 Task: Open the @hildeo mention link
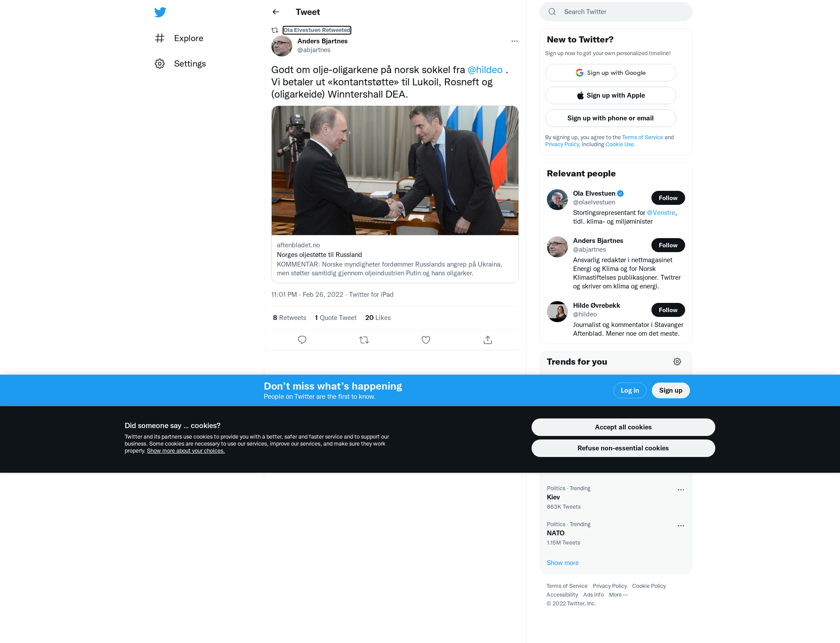click(x=485, y=70)
